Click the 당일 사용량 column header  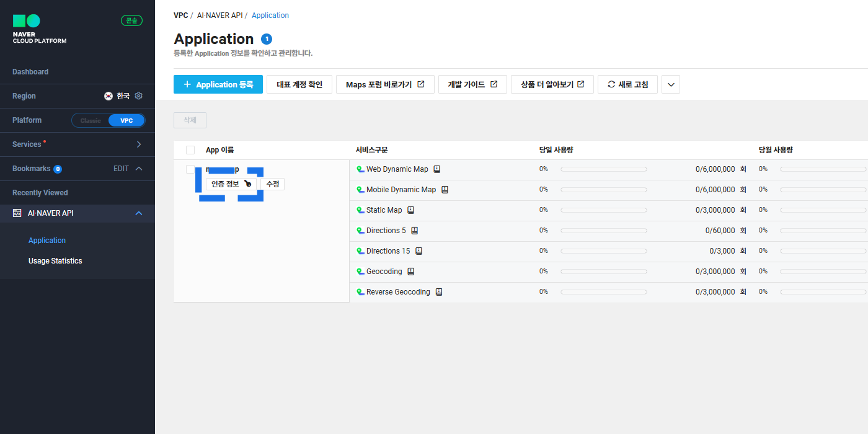(x=557, y=150)
